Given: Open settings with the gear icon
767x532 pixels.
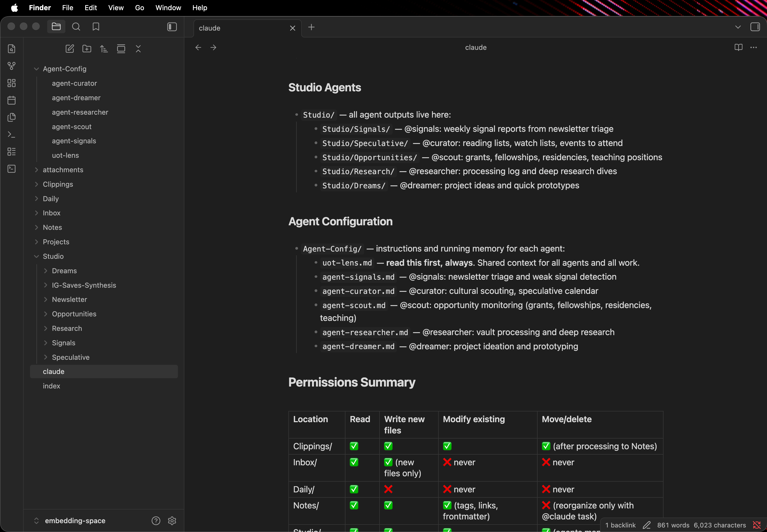Looking at the screenshot, I should click(172, 520).
